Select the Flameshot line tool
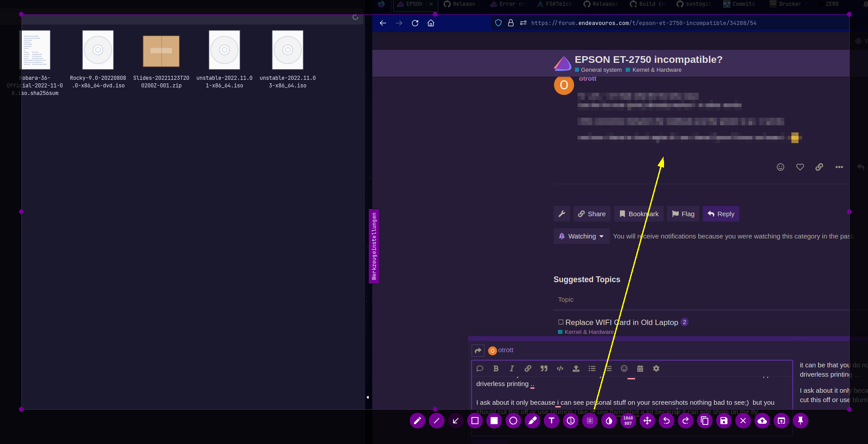This screenshot has width=868, height=444. [436, 420]
